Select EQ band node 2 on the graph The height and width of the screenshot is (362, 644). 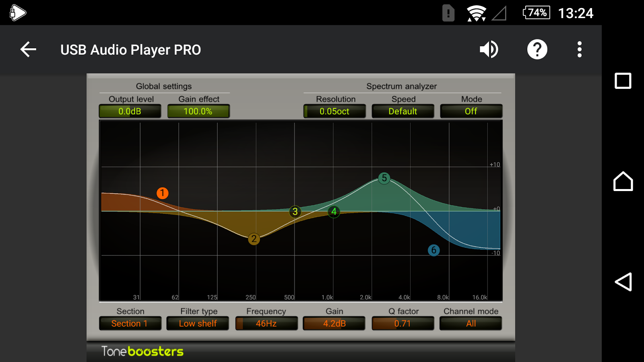[254, 239]
